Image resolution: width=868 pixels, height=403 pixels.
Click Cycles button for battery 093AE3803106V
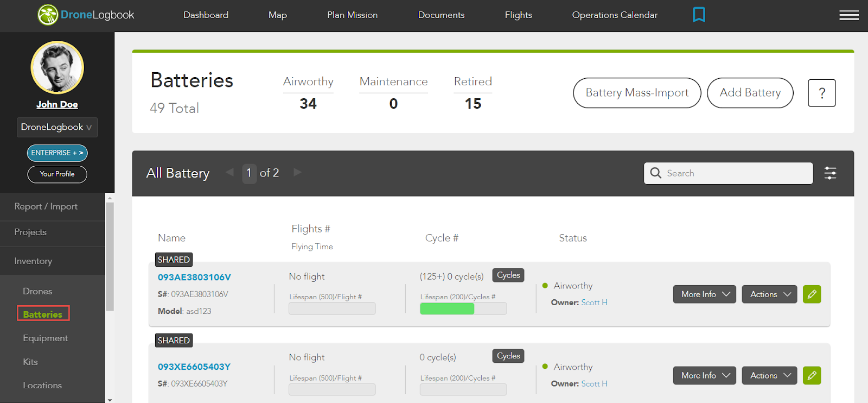tap(508, 275)
